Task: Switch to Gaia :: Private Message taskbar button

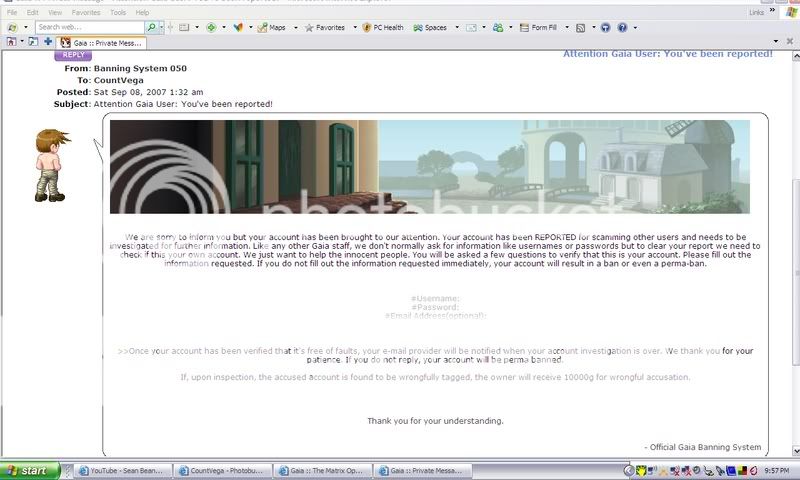Action: pos(421,471)
